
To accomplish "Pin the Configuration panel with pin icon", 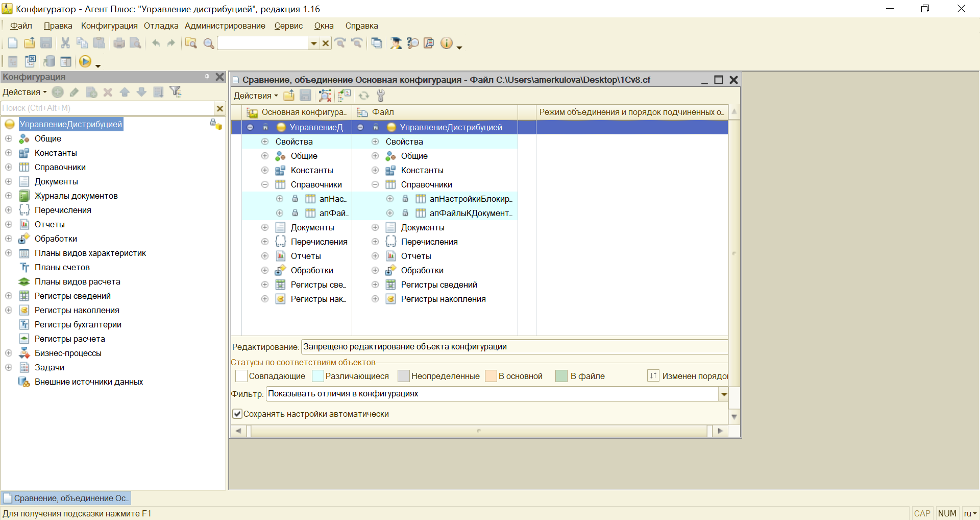I will point(207,77).
